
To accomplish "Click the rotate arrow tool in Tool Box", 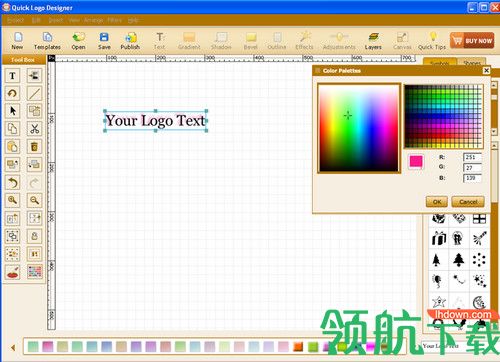I will pyautogui.click(x=13, y=94).
